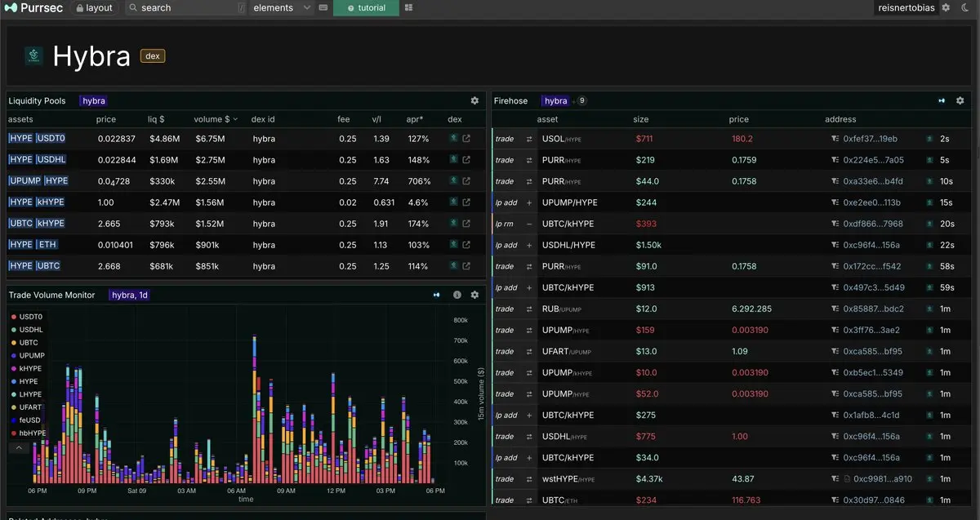The height and width of the screenshot is (520, 980).
Task: Focus the search input field
Action: [185, 7]
